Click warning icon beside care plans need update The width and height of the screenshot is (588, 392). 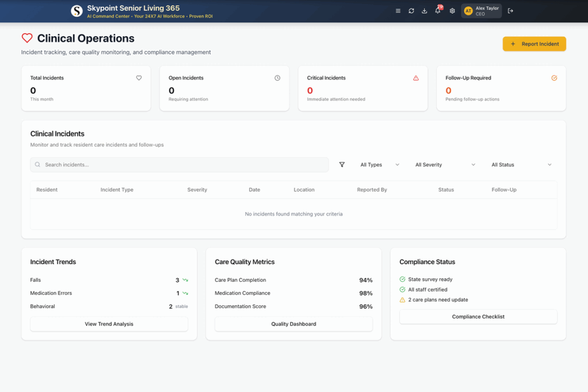pos(403,300)
